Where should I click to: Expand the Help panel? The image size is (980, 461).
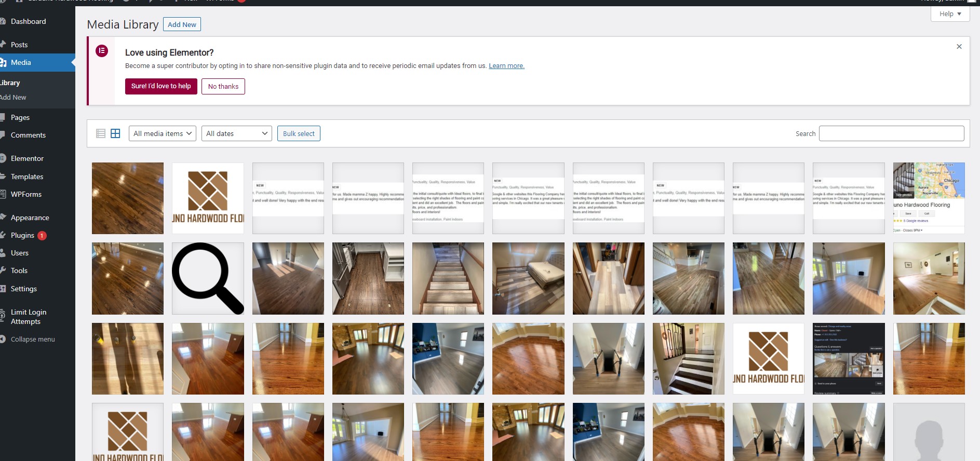click(x=950, y=14)
